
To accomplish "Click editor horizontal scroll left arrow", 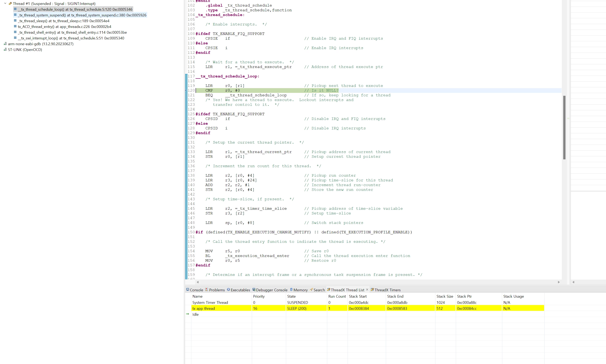I will [198, 282].
